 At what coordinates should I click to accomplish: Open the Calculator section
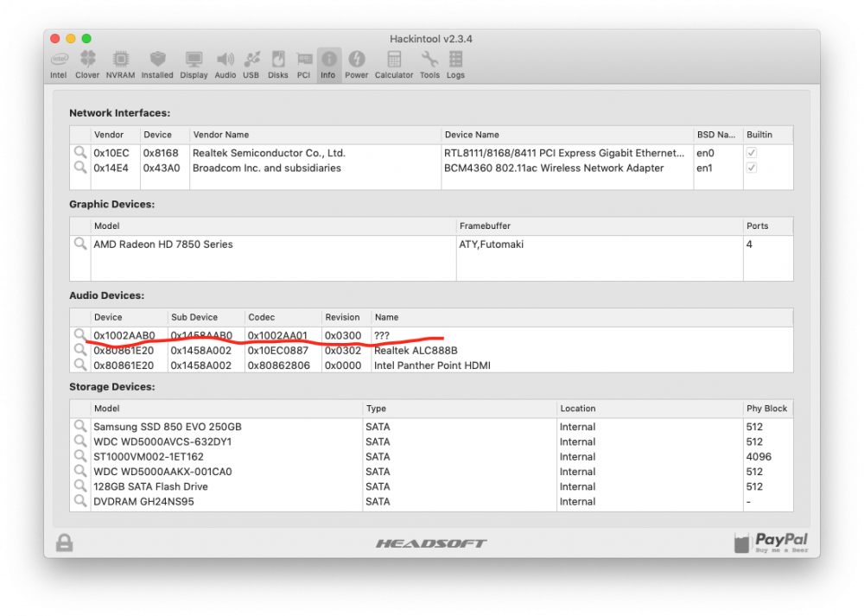(394, 65)
